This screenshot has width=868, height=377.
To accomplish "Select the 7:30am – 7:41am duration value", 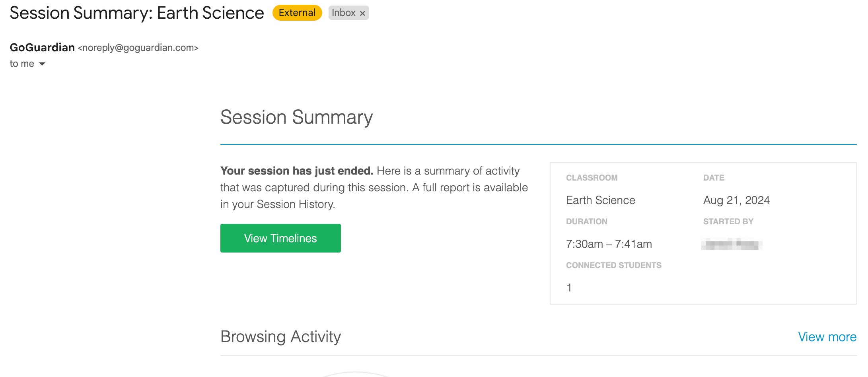I will [609, 244].
